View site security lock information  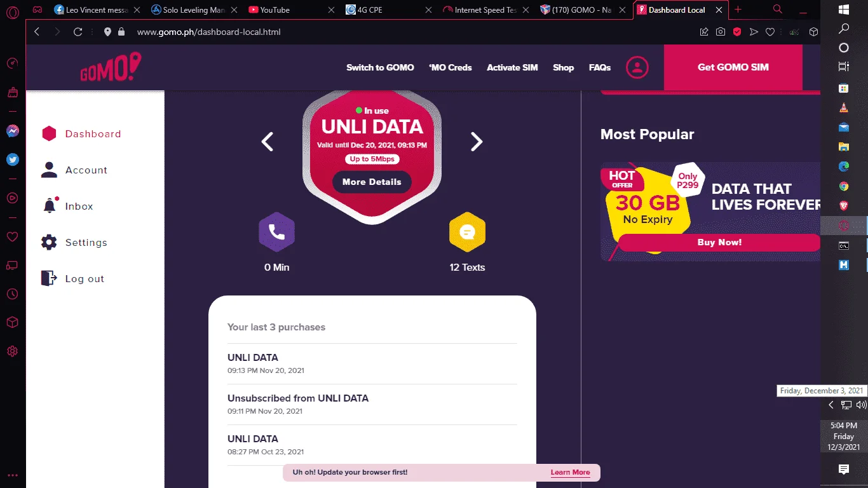tap(121, 32)
